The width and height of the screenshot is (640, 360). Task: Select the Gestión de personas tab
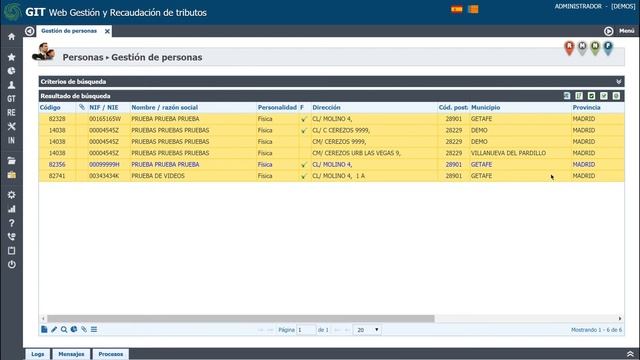tap(69, 31)
